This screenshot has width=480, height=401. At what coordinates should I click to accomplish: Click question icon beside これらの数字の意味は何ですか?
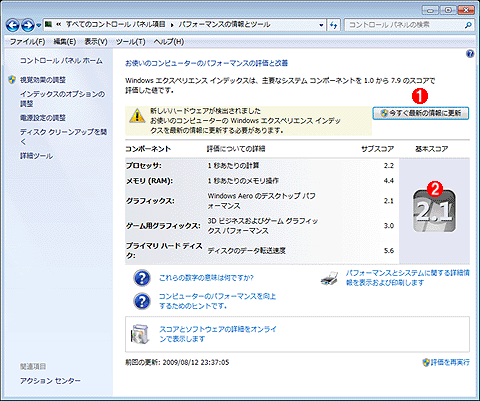(x=142, y=278)
